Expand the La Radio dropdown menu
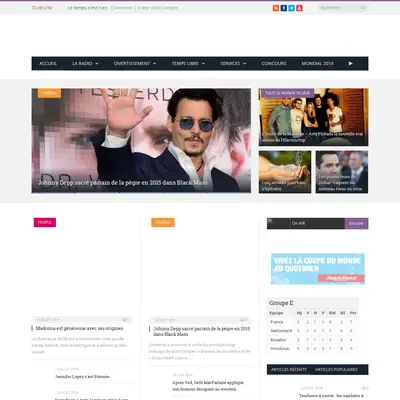400x400 pixels. point(85,63)
